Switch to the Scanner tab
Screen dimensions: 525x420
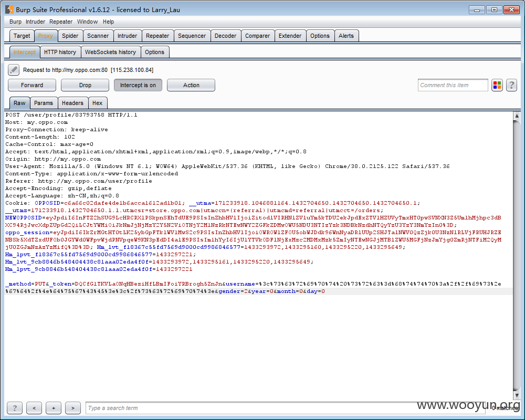(x=98, y=36)
